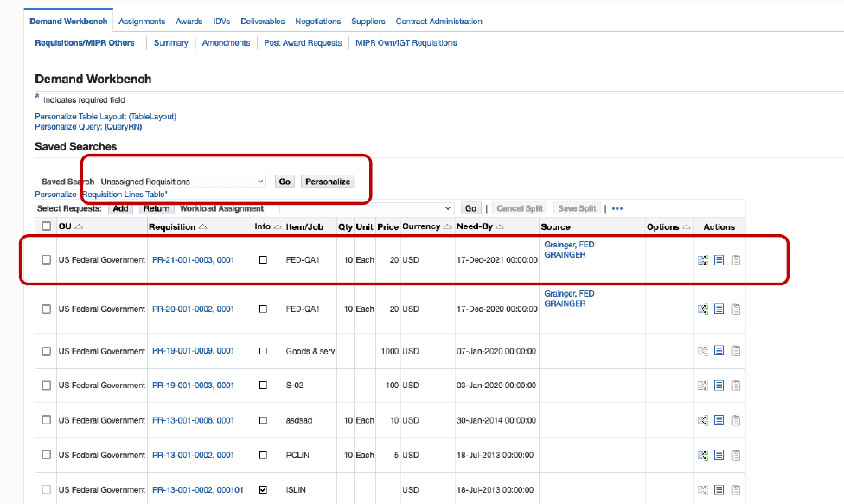Select row checkbox for PR-20-001-0002

[47, 309]
